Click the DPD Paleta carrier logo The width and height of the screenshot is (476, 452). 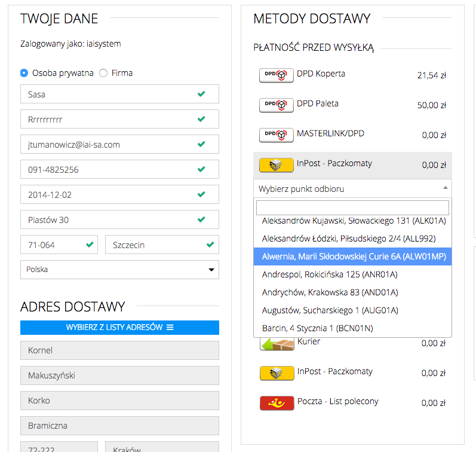[x=276, y=105]
